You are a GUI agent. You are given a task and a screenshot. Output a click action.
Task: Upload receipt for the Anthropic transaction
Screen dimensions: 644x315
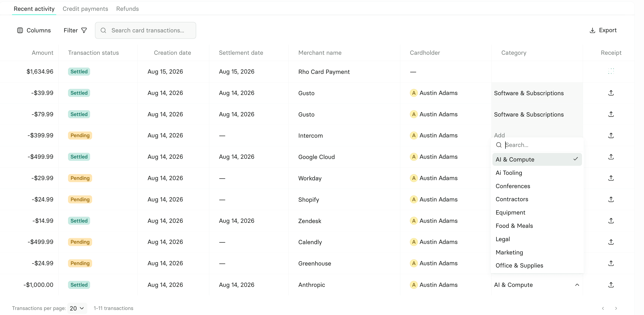pyautogui.click(x=611, y=285)
